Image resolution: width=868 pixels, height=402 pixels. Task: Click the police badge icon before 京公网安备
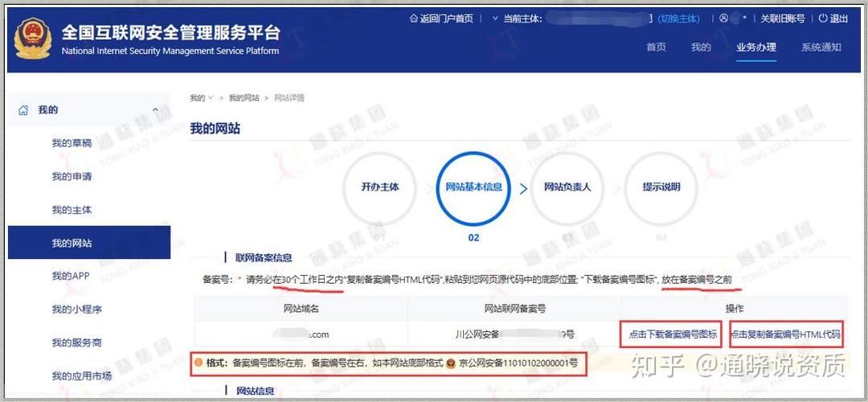(x=452, y=363)
